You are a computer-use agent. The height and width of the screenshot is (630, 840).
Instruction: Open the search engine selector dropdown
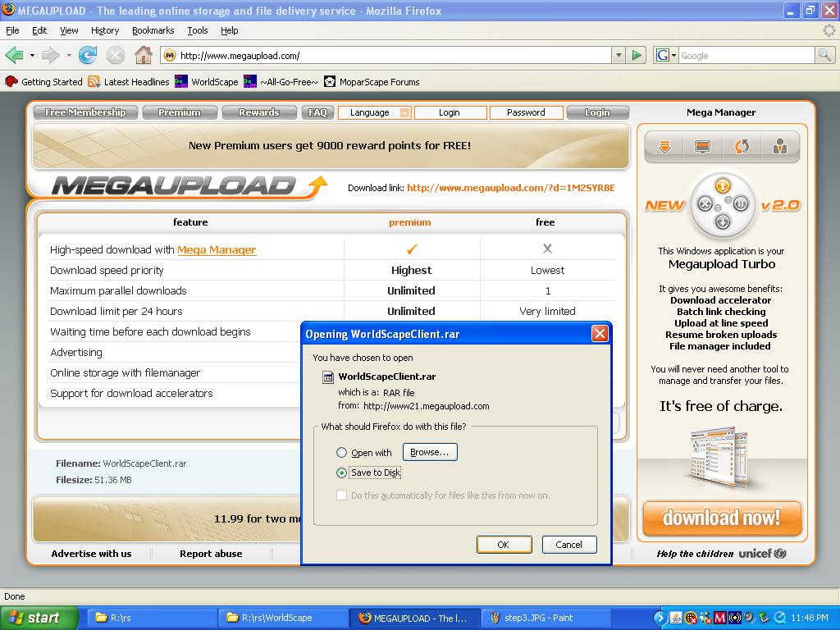point(666,55)
